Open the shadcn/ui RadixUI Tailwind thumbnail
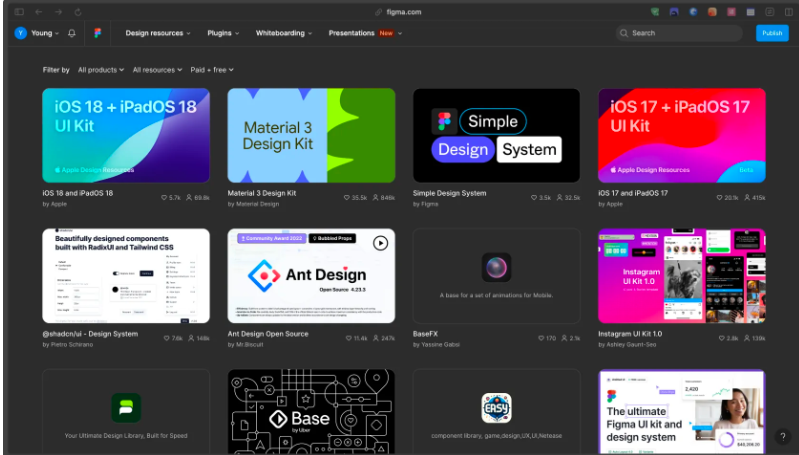This screenshot has width=799, height=455. 126,276
